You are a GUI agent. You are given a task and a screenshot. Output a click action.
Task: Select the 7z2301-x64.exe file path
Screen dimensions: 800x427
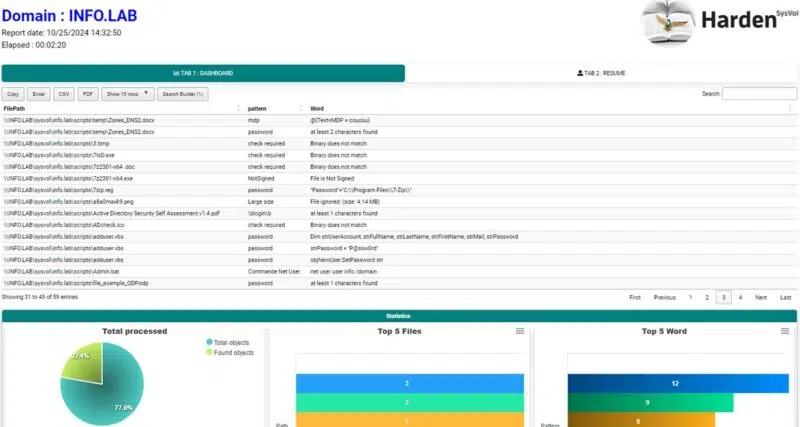[68, 179]
